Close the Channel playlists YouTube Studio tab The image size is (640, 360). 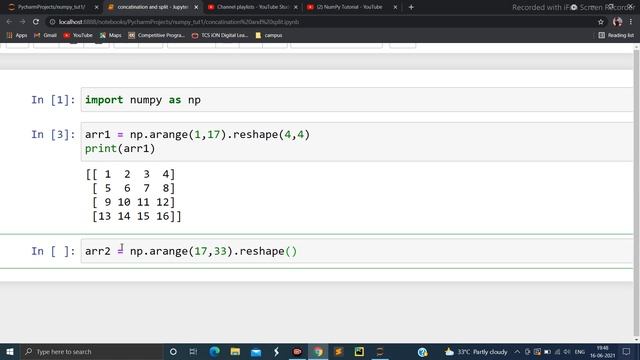(296, 7)
